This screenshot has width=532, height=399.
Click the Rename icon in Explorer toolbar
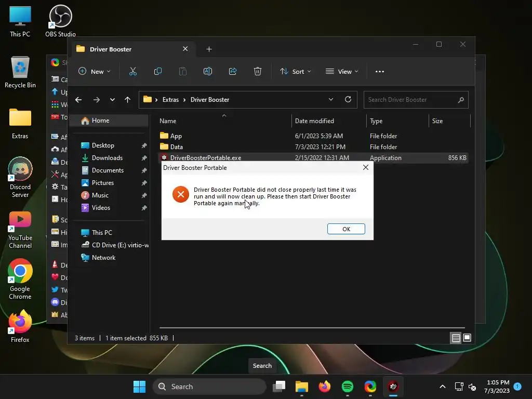[x=208, y=71]
